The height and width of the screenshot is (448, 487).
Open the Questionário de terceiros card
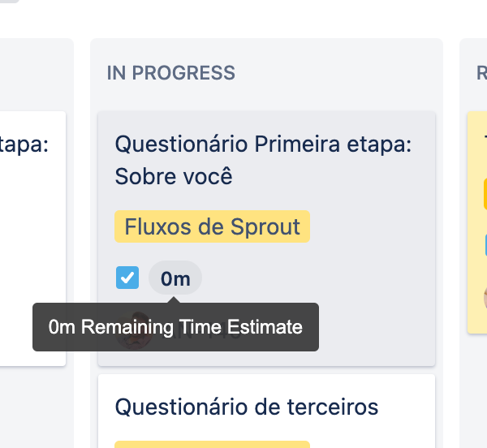[x=266, y=411]
